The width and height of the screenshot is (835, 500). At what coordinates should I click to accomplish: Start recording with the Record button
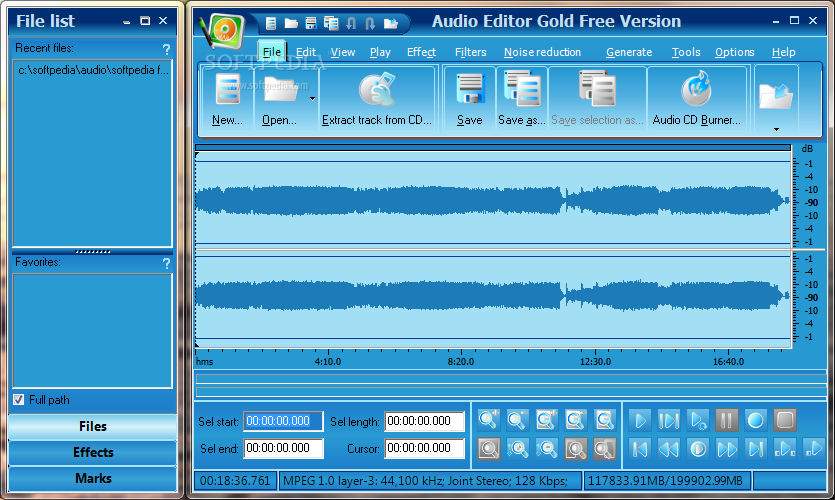point(756,421)
